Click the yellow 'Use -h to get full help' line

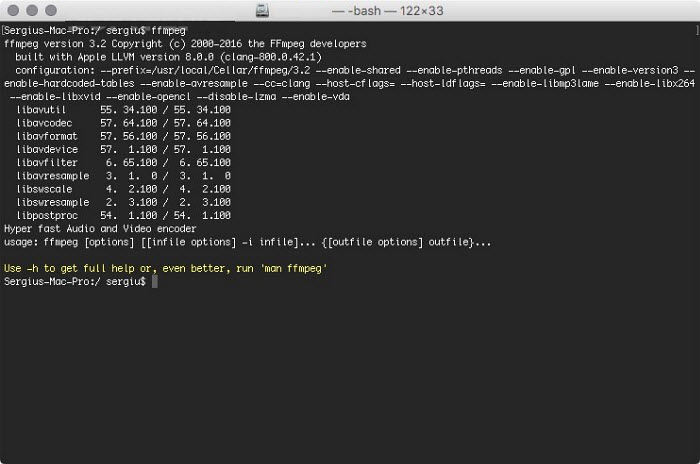click(x=166, y=268)
